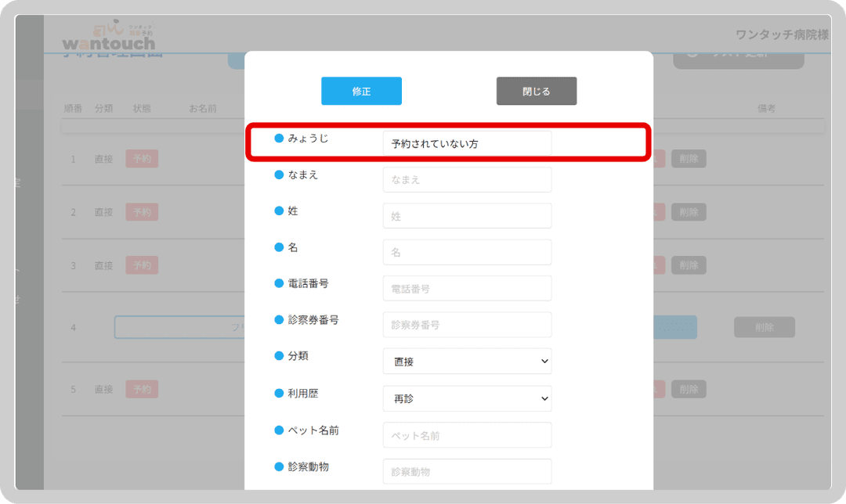
Task: Click 削除 button in row 4
Action: (764, 327)
